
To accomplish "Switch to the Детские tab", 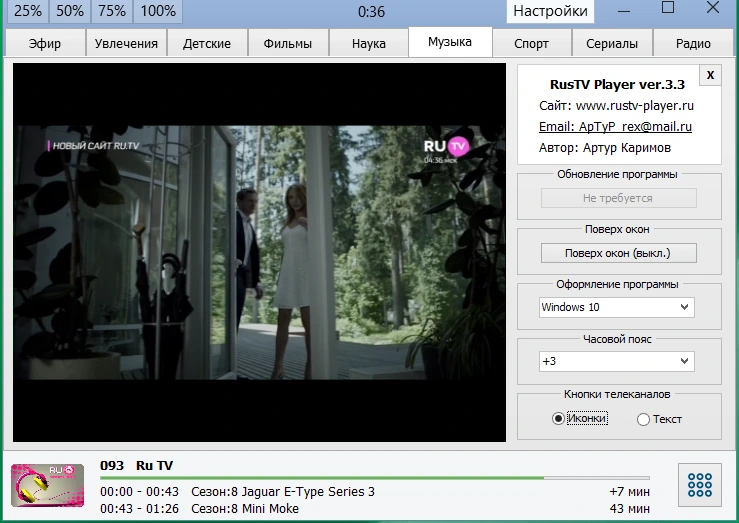I will click(x=207, y=43).
